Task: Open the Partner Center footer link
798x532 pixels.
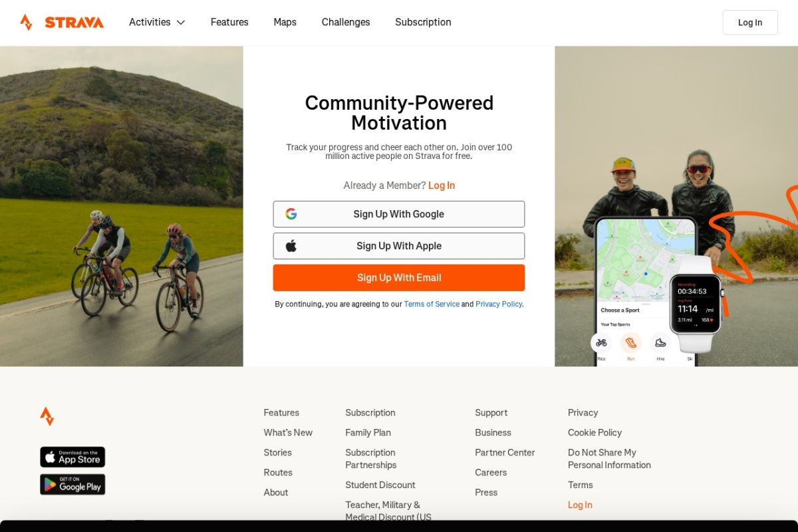Action: point(505,453)
